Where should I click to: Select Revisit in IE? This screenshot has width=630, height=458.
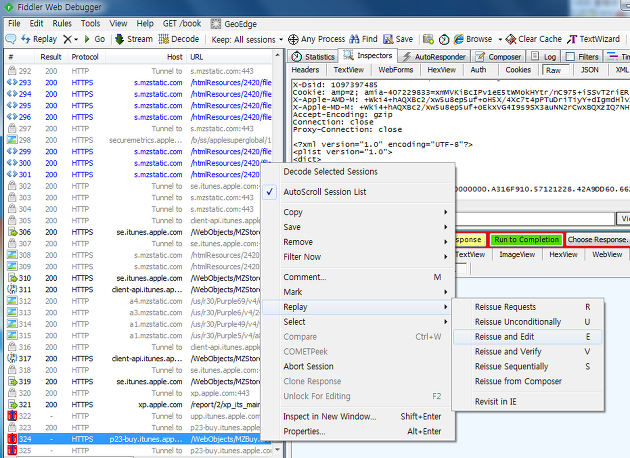tap(528, 402)
